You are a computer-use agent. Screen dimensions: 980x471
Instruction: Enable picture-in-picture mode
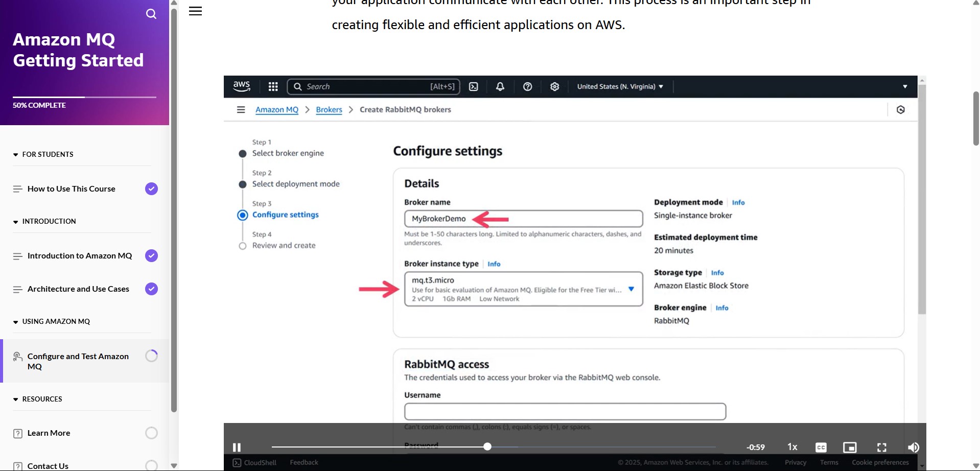[x=850, y=448]
